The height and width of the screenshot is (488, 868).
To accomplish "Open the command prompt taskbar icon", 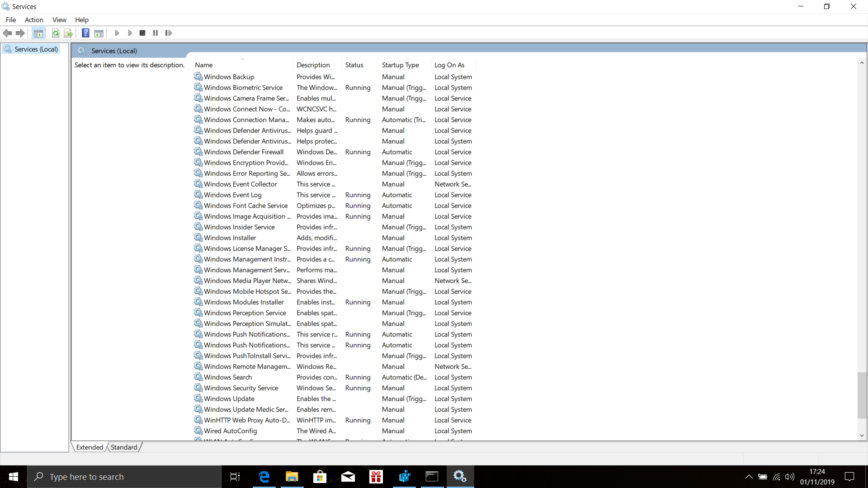I will click(432, 477).
